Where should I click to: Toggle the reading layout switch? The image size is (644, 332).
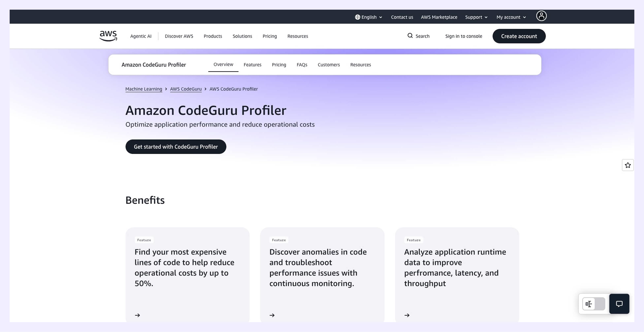594,304
